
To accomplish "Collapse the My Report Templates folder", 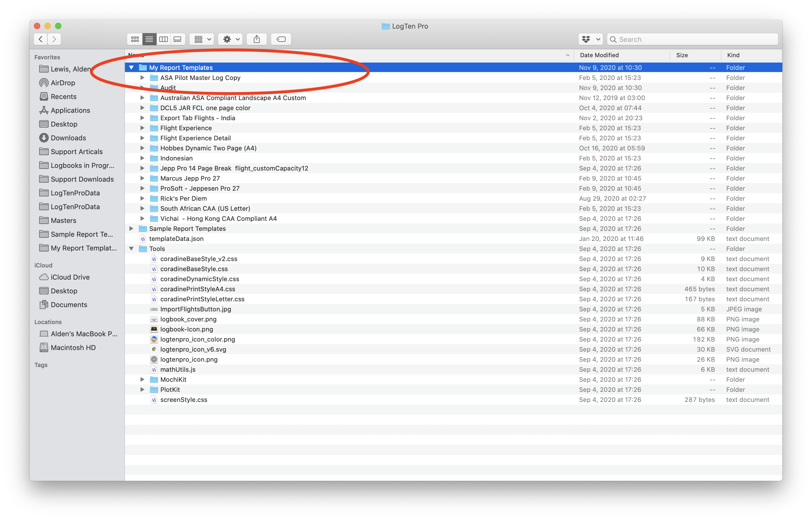I will (x=131, y=68).
